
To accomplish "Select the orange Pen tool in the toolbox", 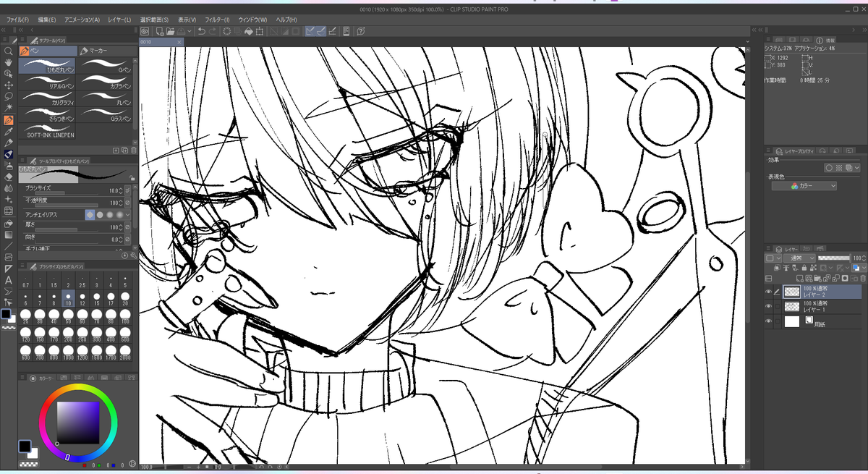I will click(8, 120).
